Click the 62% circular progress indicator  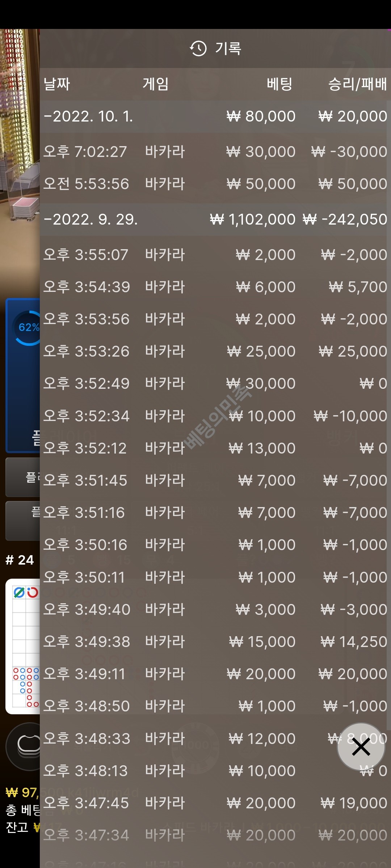tap(28, 328)
